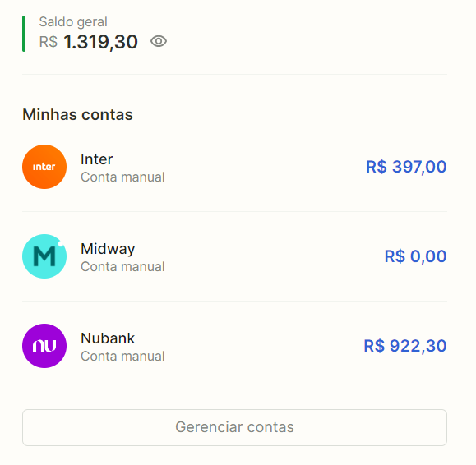Click Inter balance R$ 397,00
Screen dimensions: 476x465
pos(406,167)
